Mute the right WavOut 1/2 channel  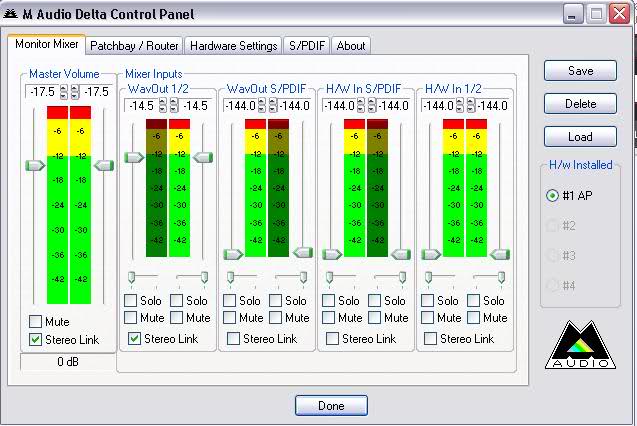click(176, 317)
